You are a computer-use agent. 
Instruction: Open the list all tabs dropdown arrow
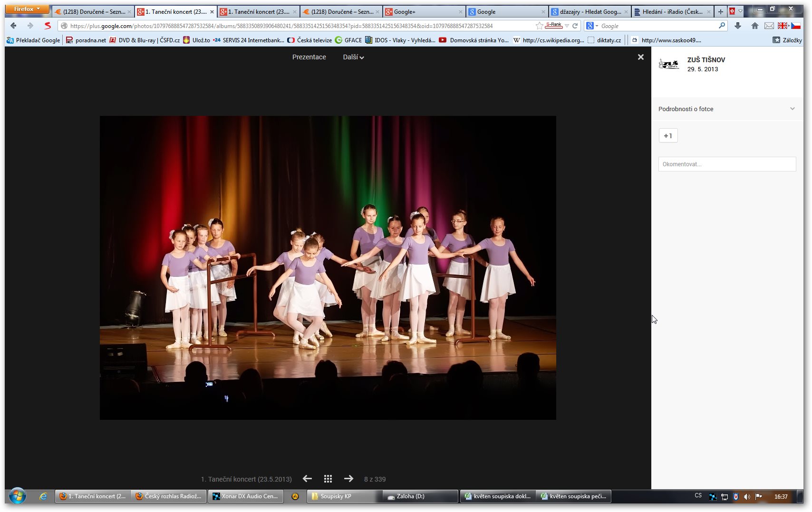pyautogui.click(x=740, y=11)
